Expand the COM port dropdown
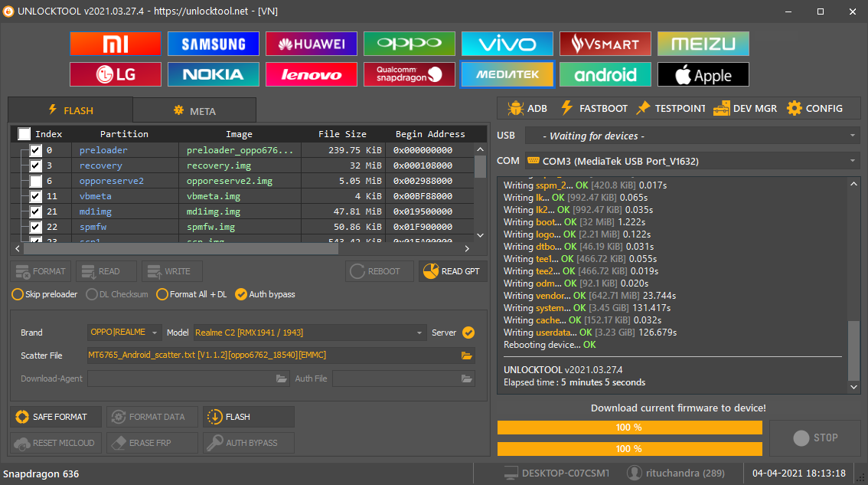The width and height of the screenshot is (868, 485). point(853,161)
